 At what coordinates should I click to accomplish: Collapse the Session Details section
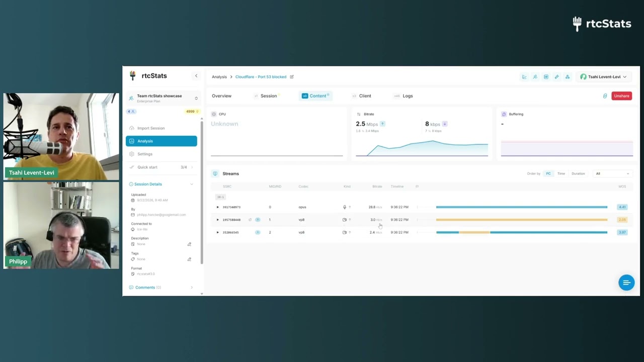pos(191,184)
